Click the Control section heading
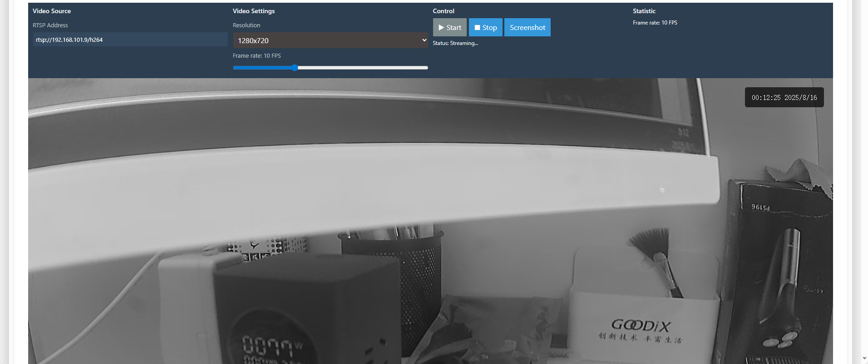 pos(444,11)
